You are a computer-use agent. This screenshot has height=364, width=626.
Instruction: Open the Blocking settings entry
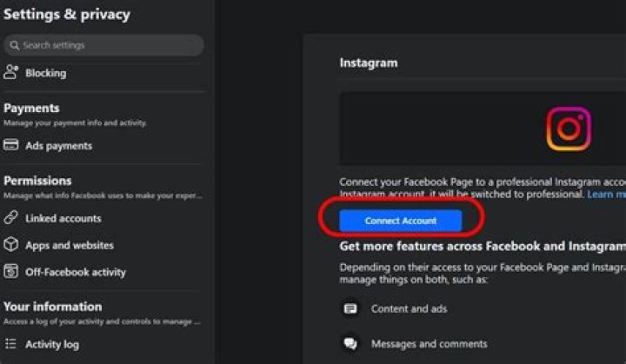coord(45,73)
